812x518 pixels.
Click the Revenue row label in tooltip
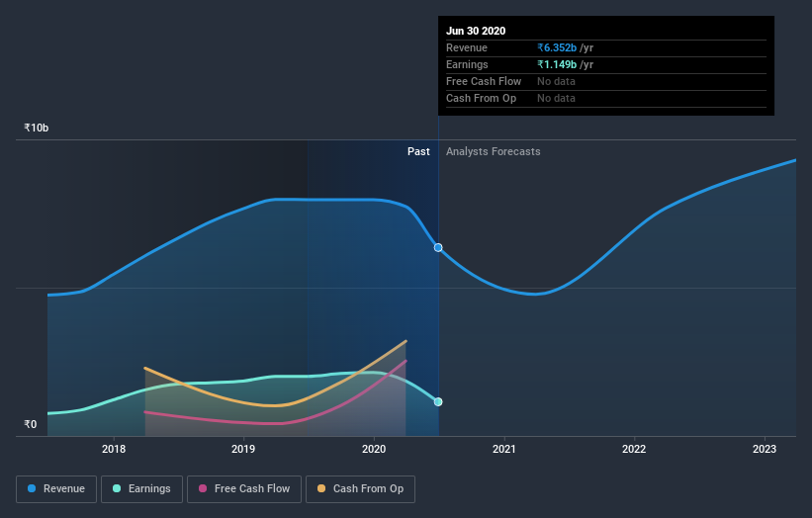(467, 47)
